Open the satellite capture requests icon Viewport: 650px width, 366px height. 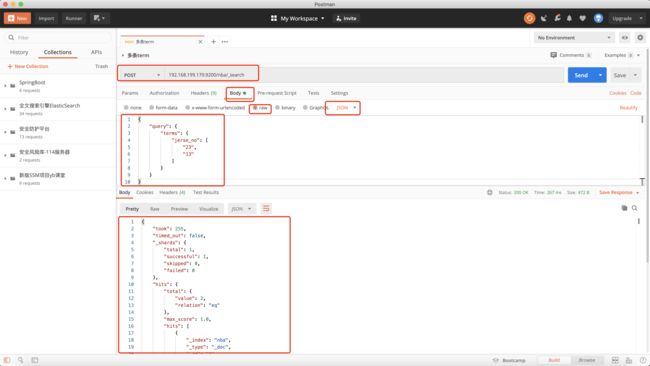click(544, 18)
